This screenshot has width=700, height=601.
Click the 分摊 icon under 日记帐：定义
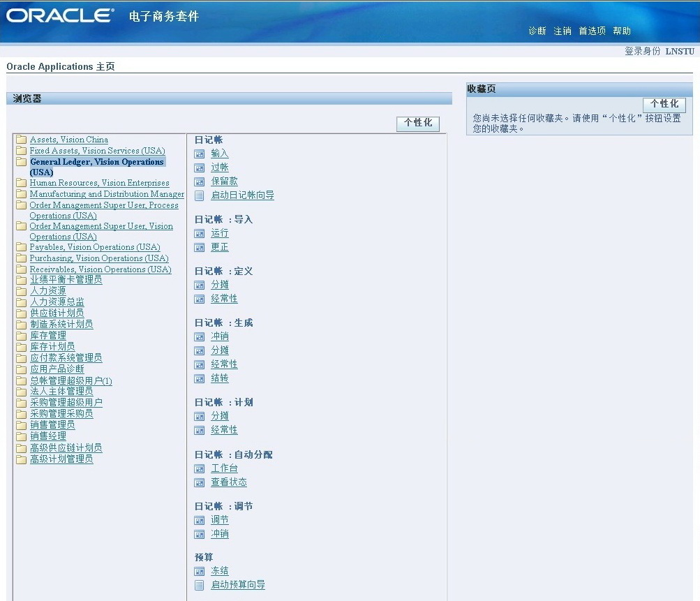tap(199, 285)
